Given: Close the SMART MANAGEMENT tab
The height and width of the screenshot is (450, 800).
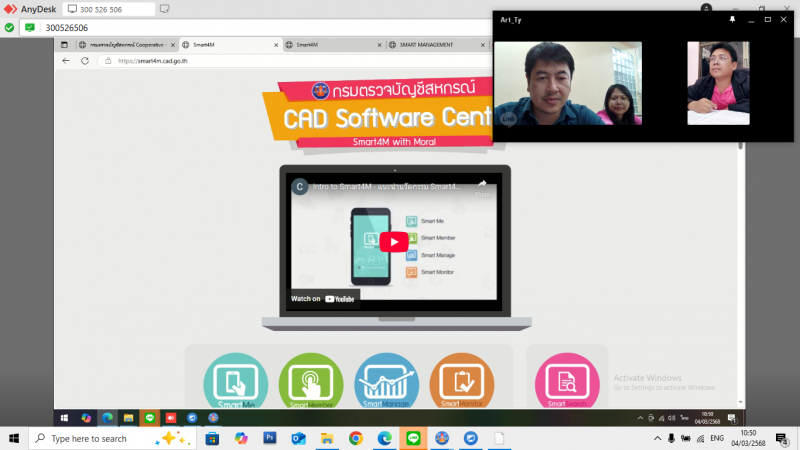Looking at the screenshot, I should [483, 45].
